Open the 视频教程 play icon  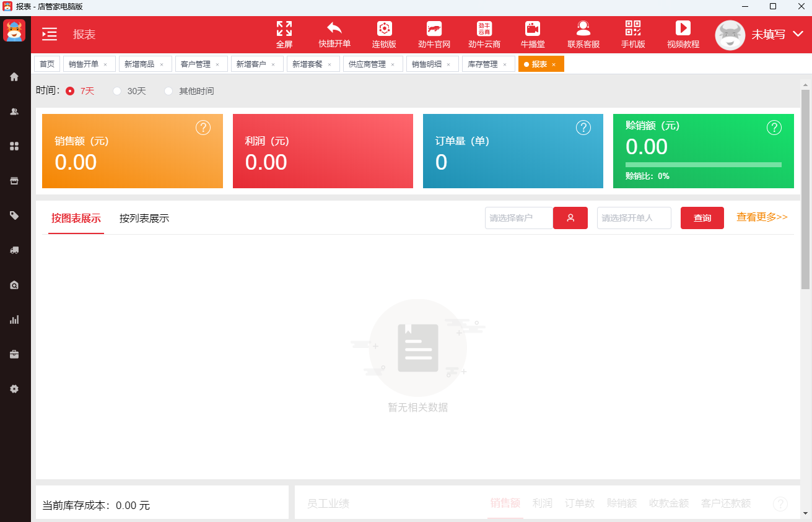coord(683,28)
